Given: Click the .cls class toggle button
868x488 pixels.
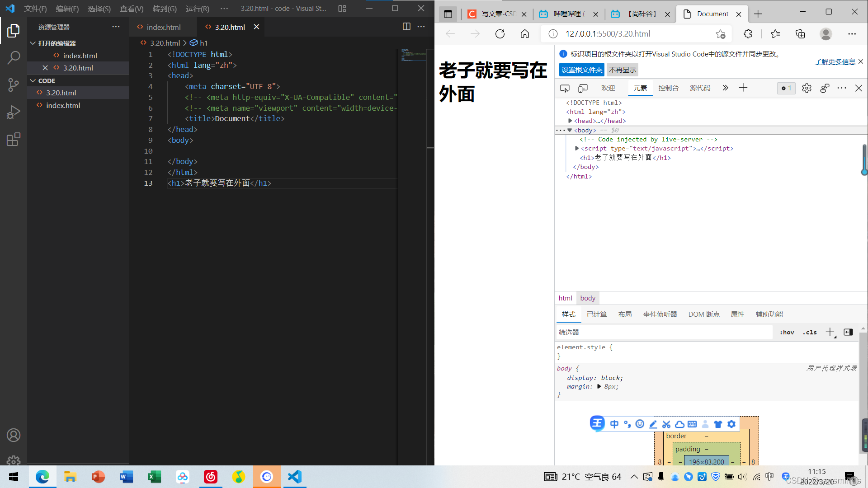Looking at the screenshot, I should pos(810,332).
